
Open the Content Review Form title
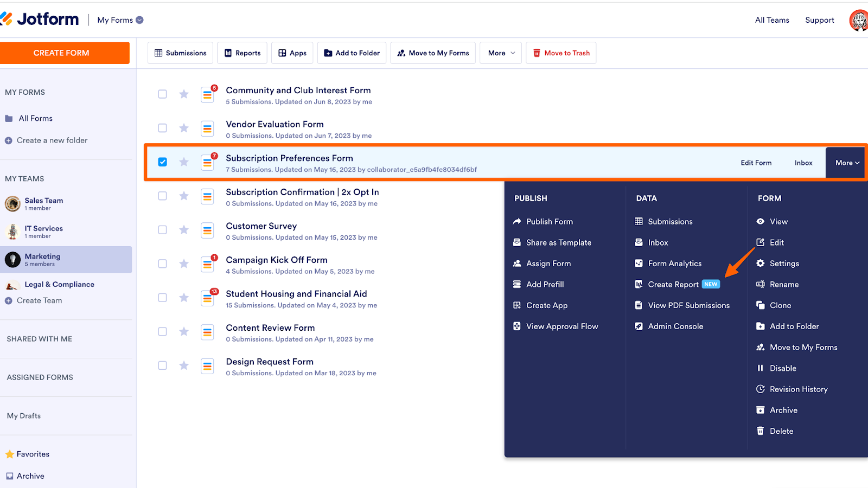point(270,328)
